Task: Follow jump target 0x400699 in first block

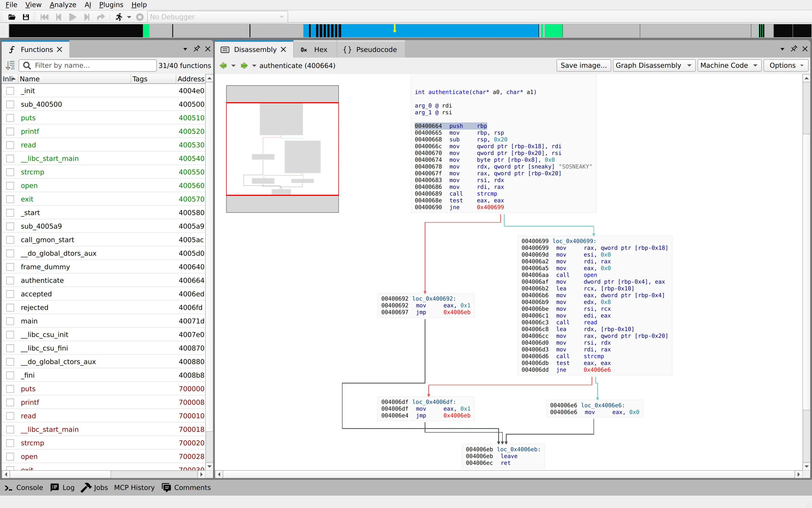Action: coord(490,207)
